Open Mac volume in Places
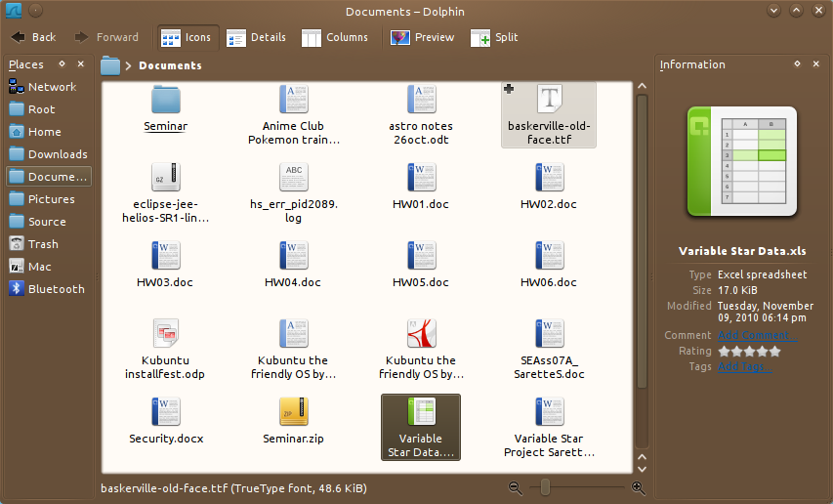 49,267
